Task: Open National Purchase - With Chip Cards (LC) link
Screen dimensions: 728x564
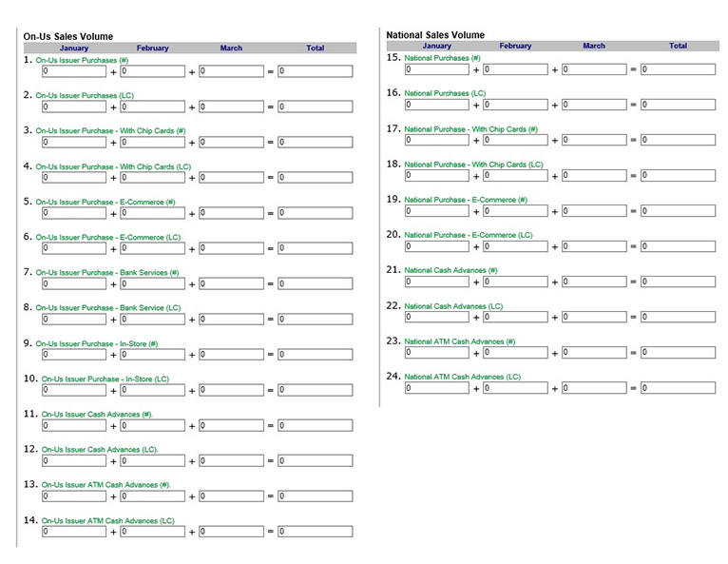Action: 473,165
